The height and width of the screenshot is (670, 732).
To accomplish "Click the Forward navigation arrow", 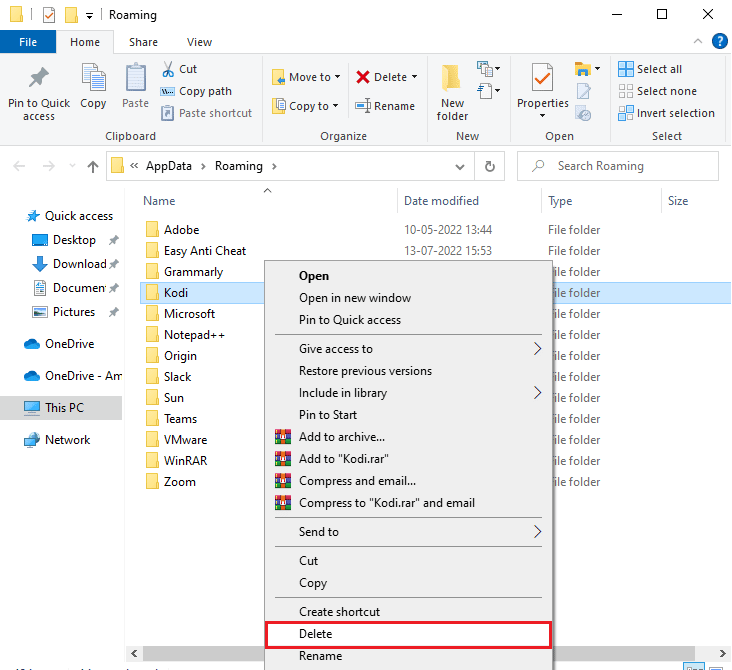I will click(49, 166).
